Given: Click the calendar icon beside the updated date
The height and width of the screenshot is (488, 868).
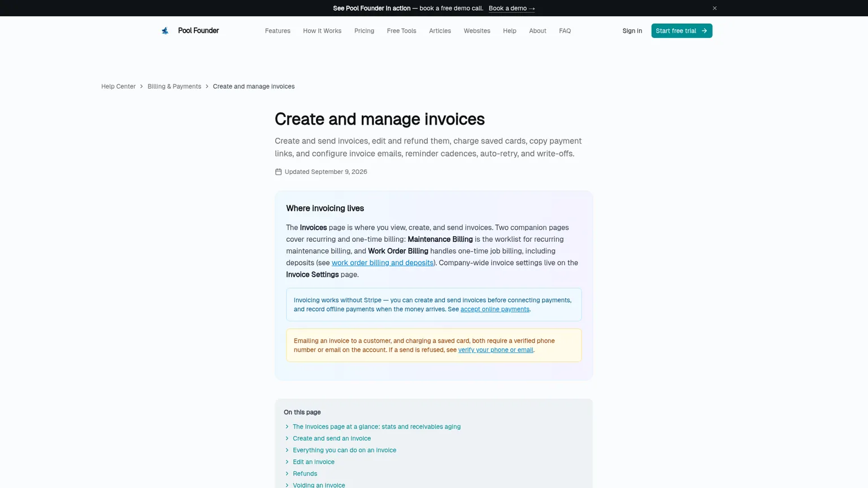Looking at the screenshot, I should click(x=278, y=172).
